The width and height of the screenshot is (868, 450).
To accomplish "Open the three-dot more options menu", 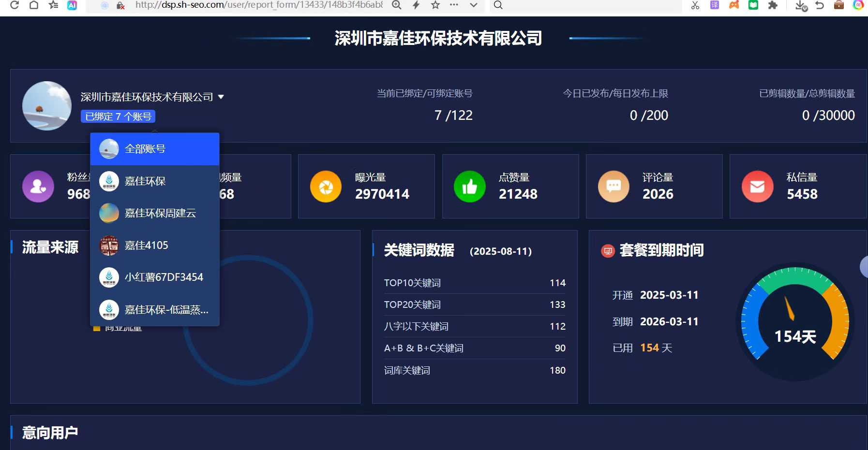I will pos(454,5).
